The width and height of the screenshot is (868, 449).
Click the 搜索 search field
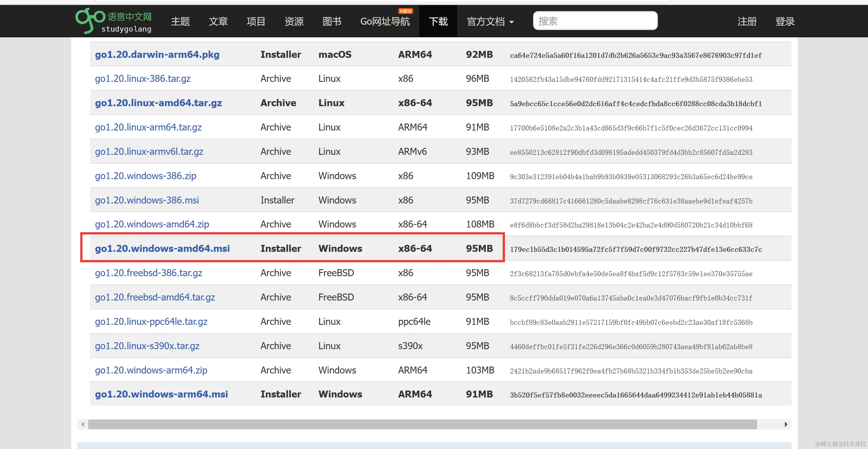coord(595,21)
